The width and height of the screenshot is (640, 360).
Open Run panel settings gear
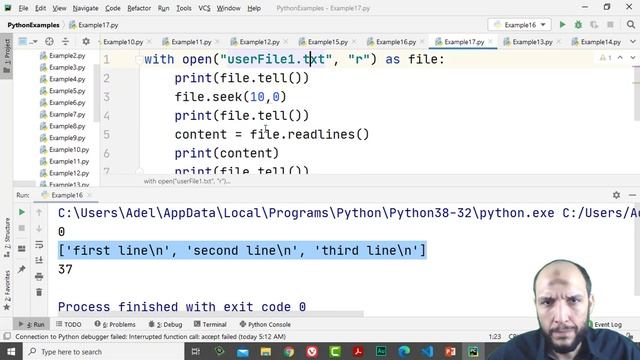tap(616, 195)
